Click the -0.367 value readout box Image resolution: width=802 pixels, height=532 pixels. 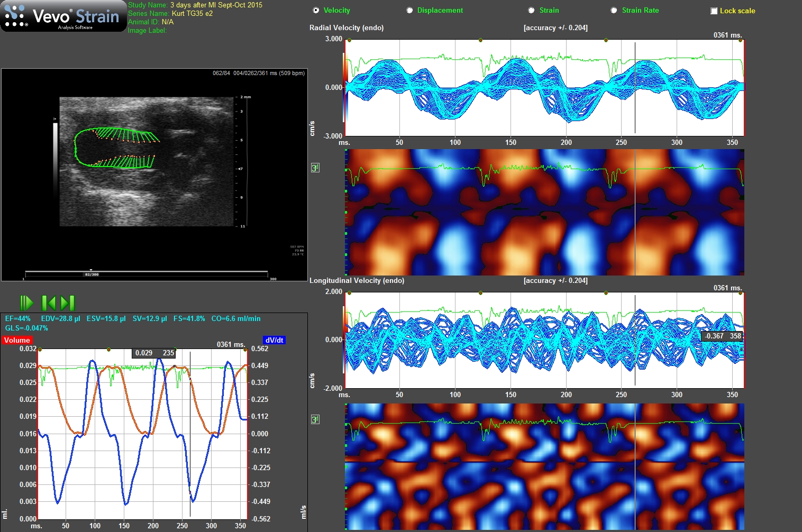coord(722,336)
